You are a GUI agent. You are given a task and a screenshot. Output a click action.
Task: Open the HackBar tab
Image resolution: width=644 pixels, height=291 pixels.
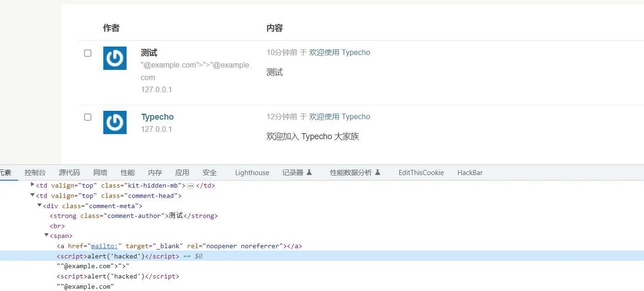tap(470, 172)
